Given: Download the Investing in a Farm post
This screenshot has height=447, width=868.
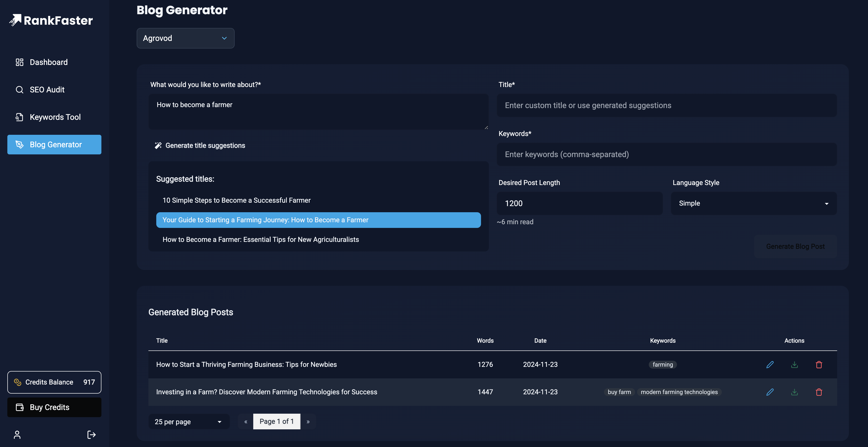Looking at the screenshot, I should (x=794, y=392).
